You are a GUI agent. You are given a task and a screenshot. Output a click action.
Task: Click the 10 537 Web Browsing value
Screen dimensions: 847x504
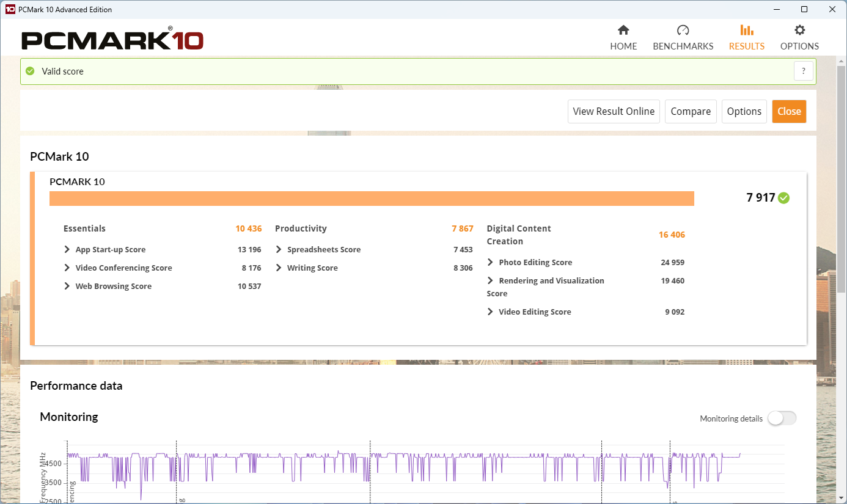[x=249, y=286]
